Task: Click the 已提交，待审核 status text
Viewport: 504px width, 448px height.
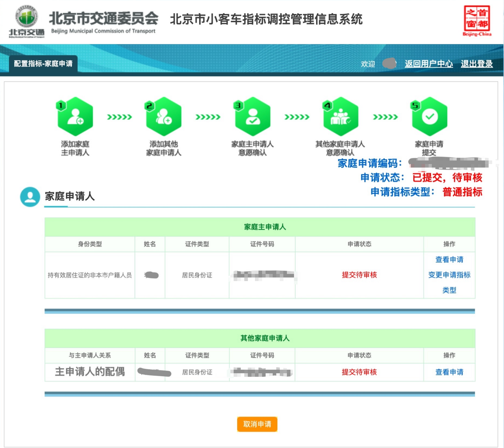Action: click(447, 178)
